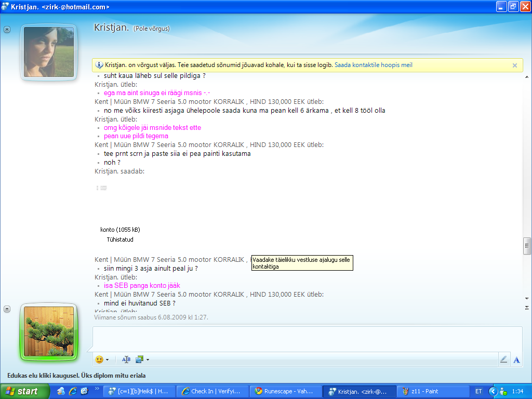
Task: Click the background picture icon in toolbar
Action: pos(139,360)
